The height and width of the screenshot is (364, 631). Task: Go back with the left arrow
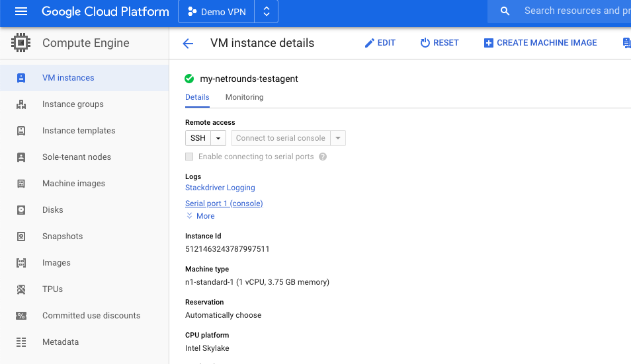point(188,44)
